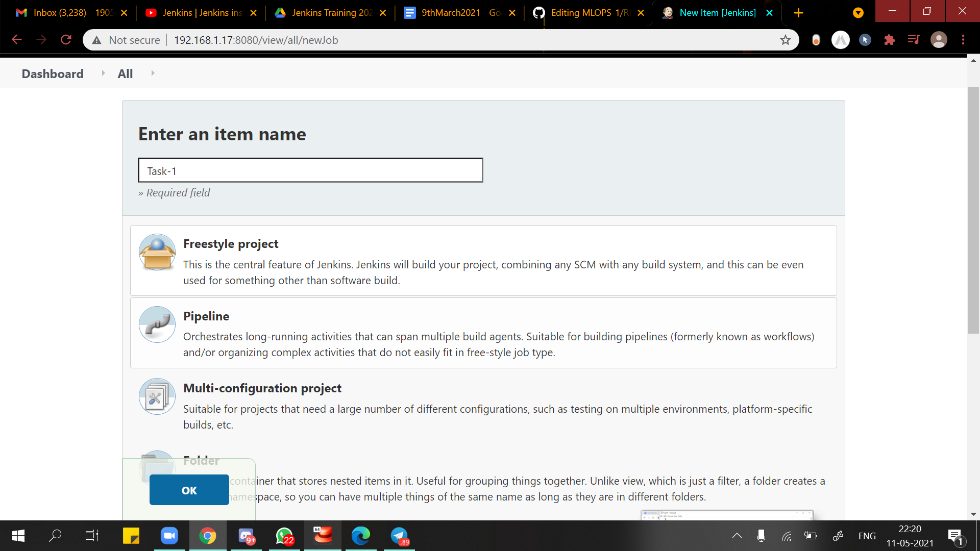Open Microsoft Edge from the taskbar
This screenshot has width=980, height=551.
(x=361, y=536)
